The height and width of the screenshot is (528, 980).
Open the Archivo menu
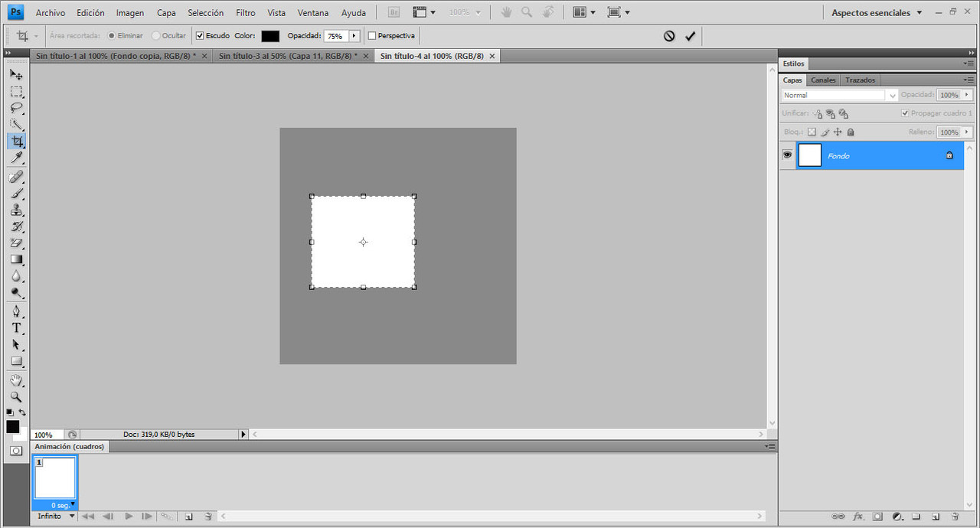(x=51, y=13)
